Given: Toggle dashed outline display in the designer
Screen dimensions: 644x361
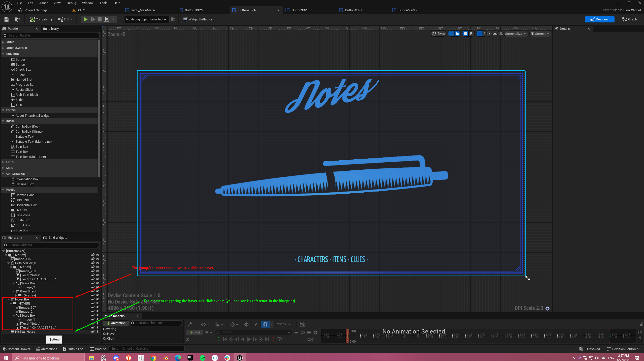Looking at the screenshot, I should point(451,34).
